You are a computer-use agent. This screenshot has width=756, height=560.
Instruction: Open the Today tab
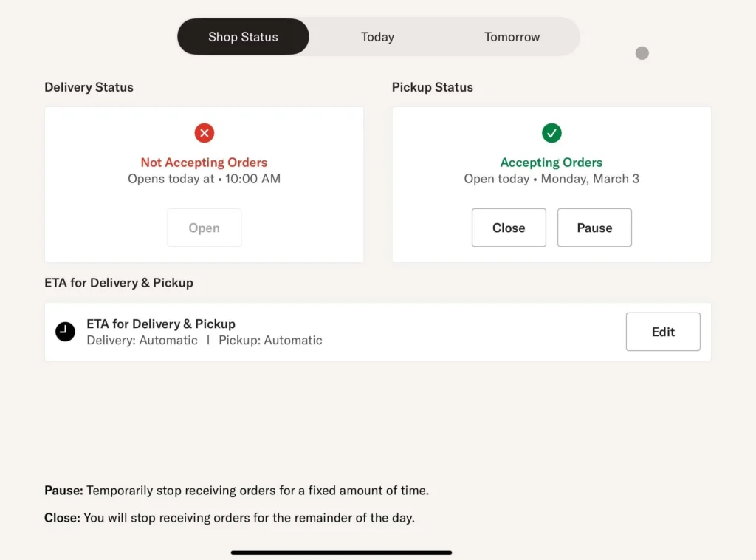[377, 37]
